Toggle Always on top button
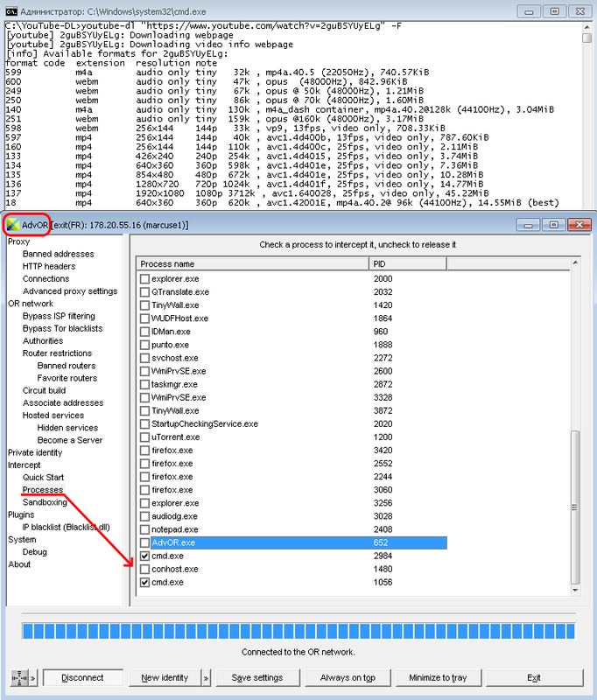Viewport: 597px width, 700px height. (348, 677)
